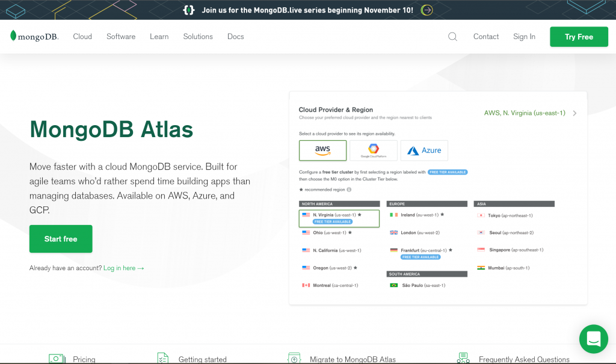Viewport: 616px width, 364px height.
Task: Click the Getting started link text
Action: coord(202,359)
